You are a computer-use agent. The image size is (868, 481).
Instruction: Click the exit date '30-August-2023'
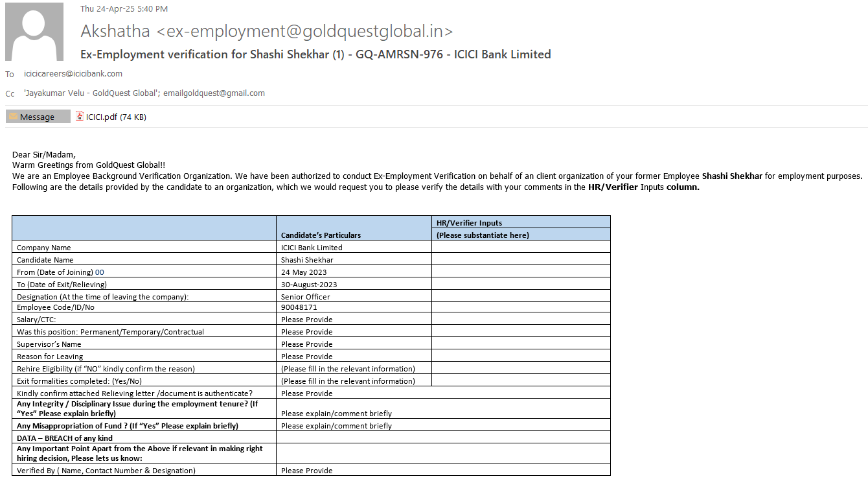coord(309,285)
